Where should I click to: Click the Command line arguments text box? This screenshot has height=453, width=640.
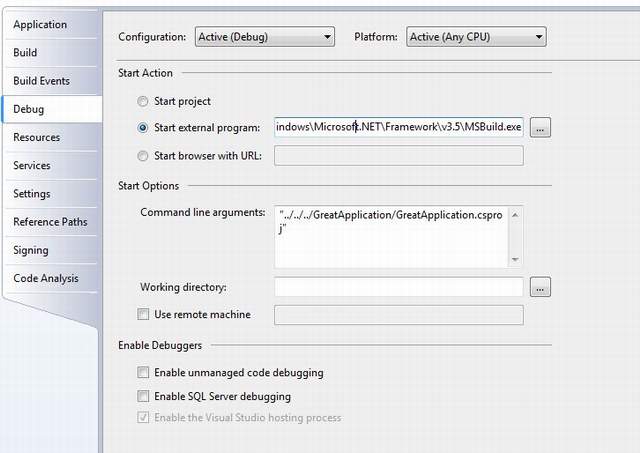tap(391, 237)
